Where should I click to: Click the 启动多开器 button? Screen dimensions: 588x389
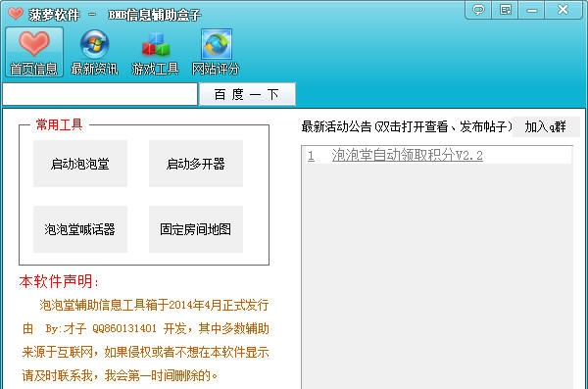196,164
